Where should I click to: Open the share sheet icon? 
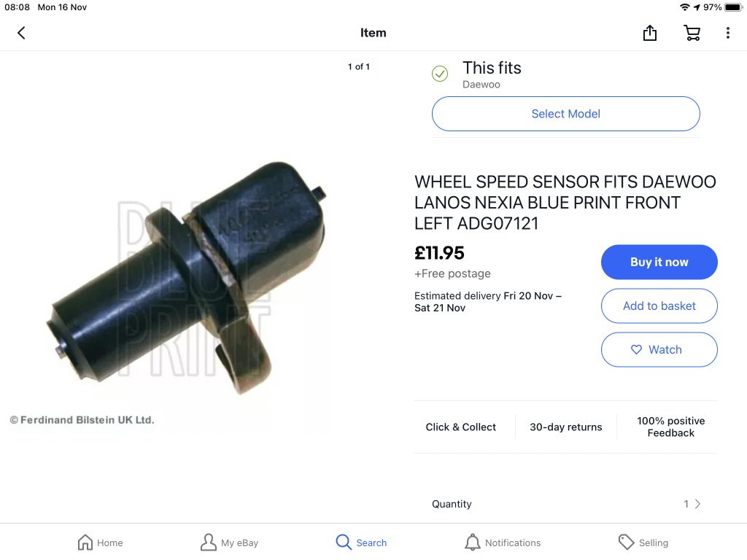650,33
